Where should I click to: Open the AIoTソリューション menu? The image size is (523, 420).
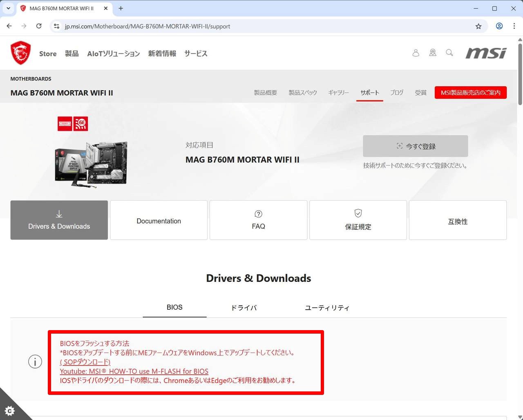pos(114,54)
